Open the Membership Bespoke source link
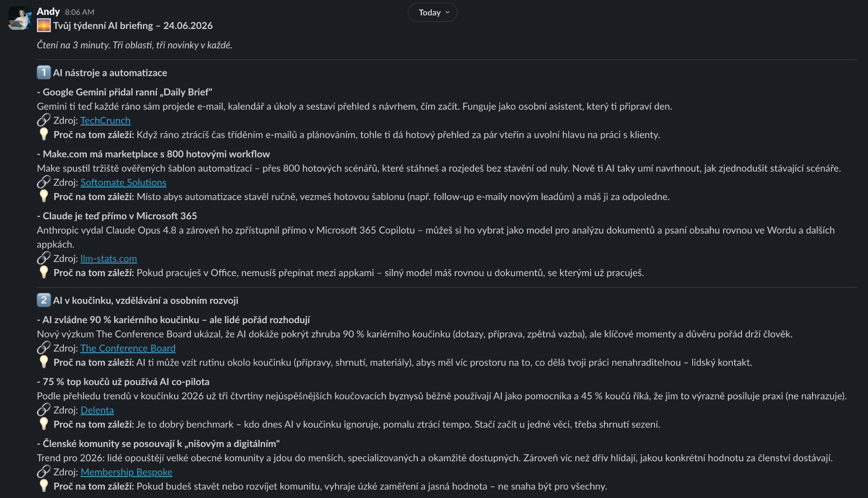Screen dimensions: 868x498 tap(127, 472)
